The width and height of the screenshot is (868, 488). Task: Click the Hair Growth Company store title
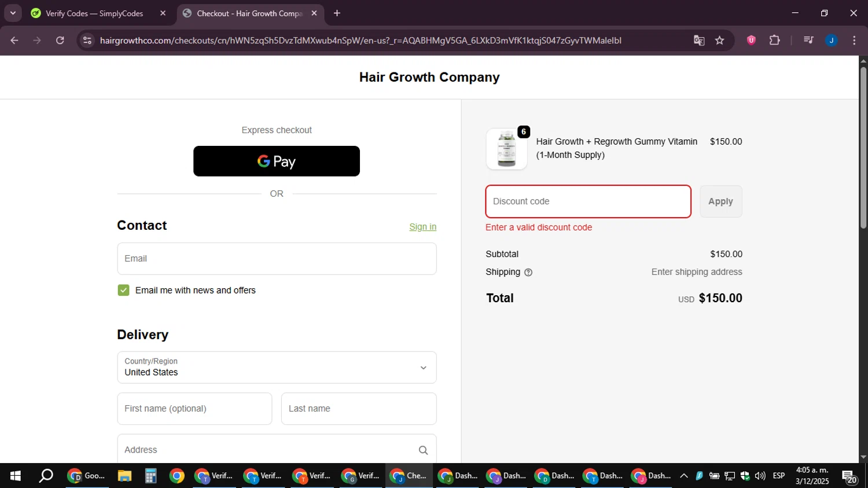429,77
